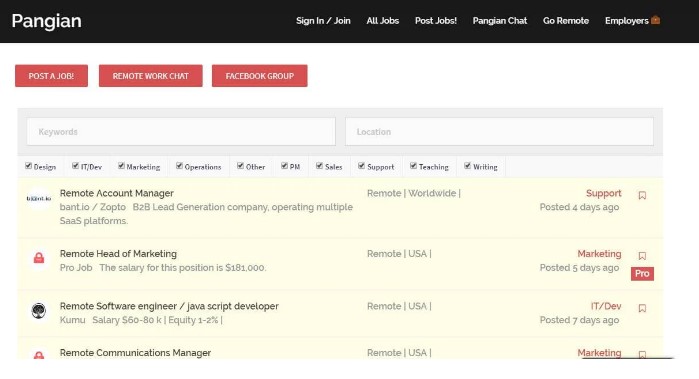Viewport: 699px width, 379px height.
Task: Click the bant.io company logo
Action: (x=39, y=198)
